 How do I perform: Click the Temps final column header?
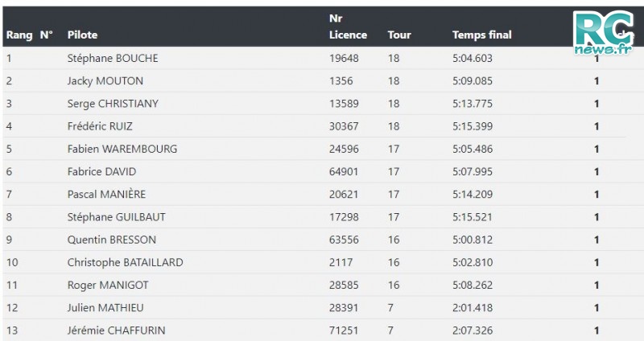pos(482,35)
